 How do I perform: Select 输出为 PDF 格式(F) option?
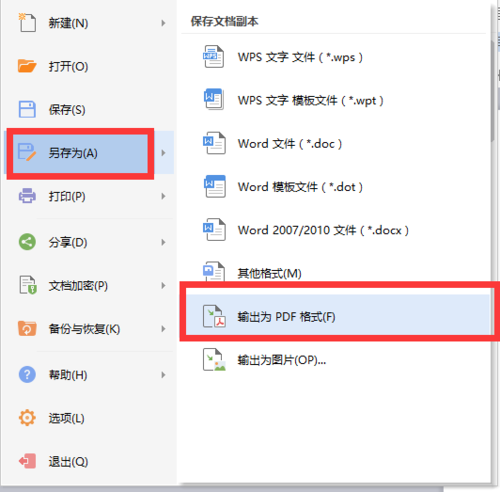(x=337, y=316)
